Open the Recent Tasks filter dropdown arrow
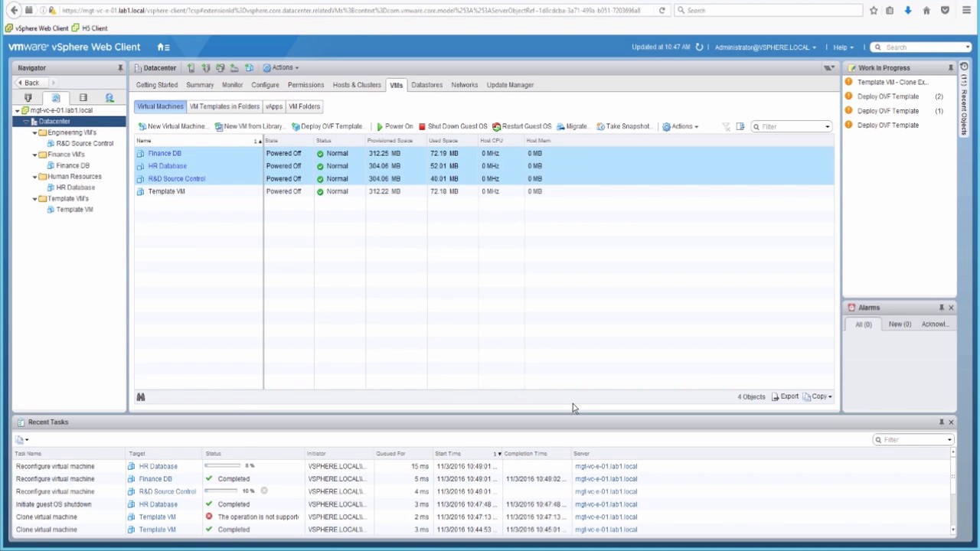Image resolution: width=980 pixels, height=551 pixels. (950, 440)
